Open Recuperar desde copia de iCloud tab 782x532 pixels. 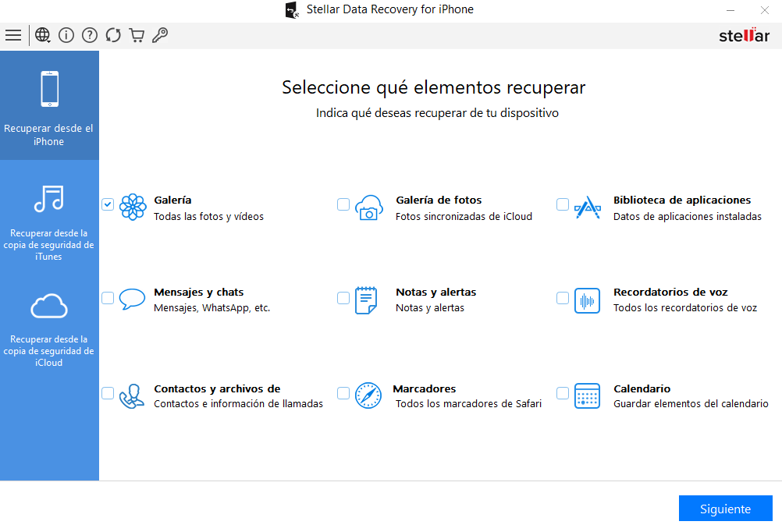(49, 328)
